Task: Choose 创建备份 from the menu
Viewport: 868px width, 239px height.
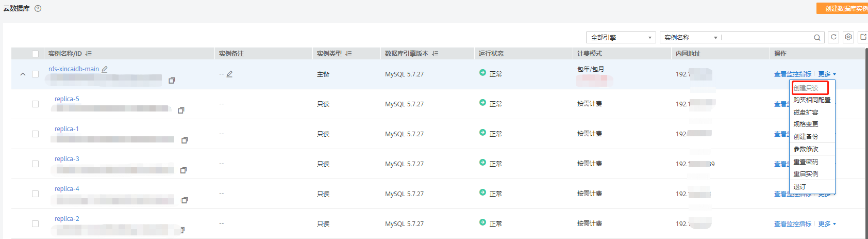Action: click(x=806, y=137)
